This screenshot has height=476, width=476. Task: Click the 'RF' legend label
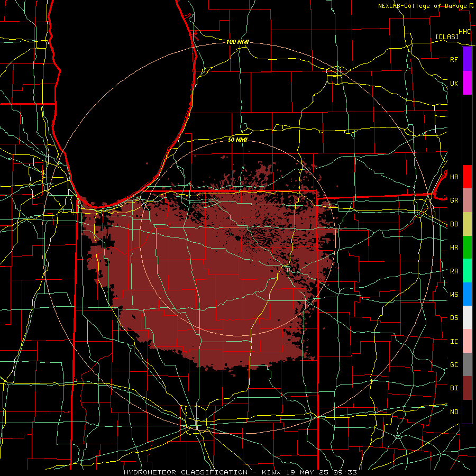(454, 59)
